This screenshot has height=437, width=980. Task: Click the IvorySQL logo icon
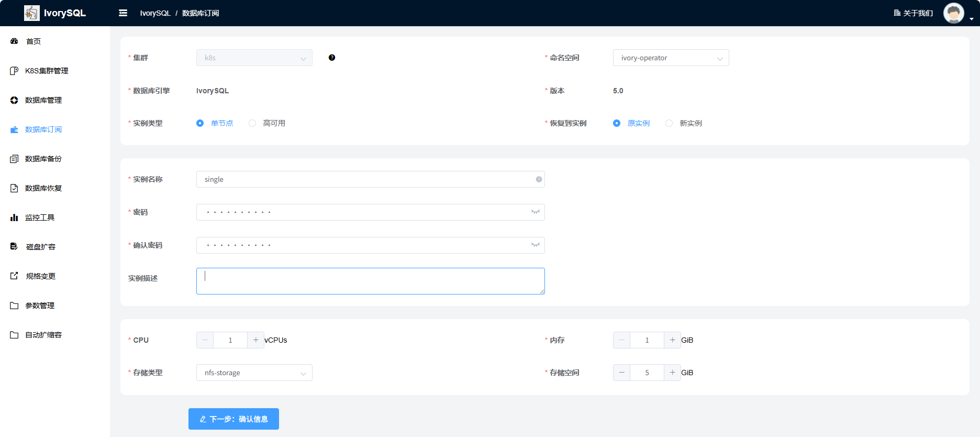[x=32, y=13]
